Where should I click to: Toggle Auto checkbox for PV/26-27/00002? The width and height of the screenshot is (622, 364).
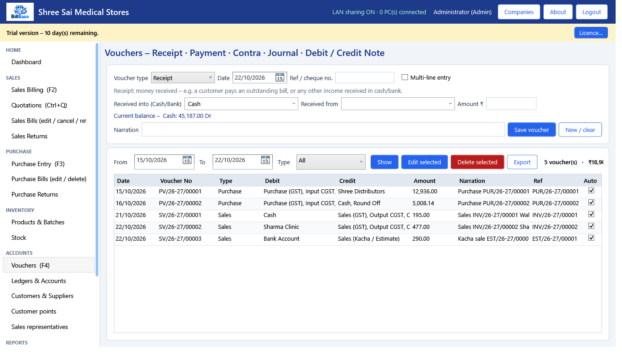click(x=591, y=203)
